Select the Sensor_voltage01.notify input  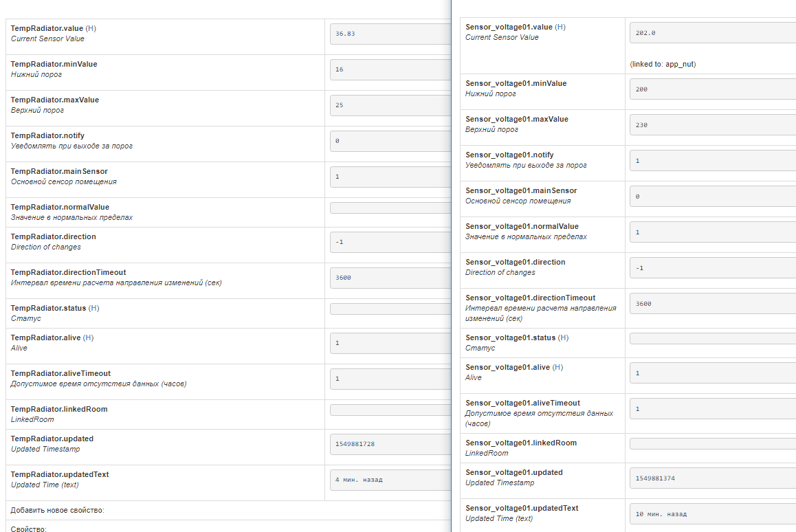[x=712, y=161]
